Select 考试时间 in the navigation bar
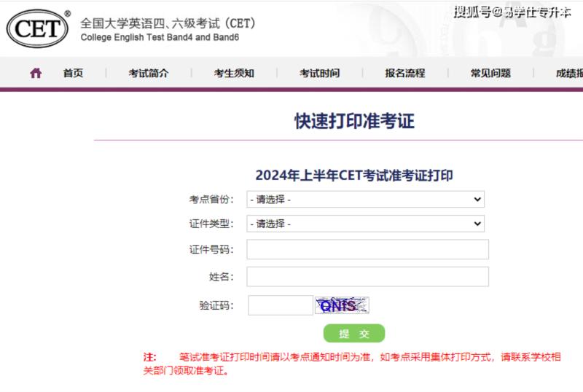Image resolution: width=583 pixels, height=392 pixels. coord(319,74)
